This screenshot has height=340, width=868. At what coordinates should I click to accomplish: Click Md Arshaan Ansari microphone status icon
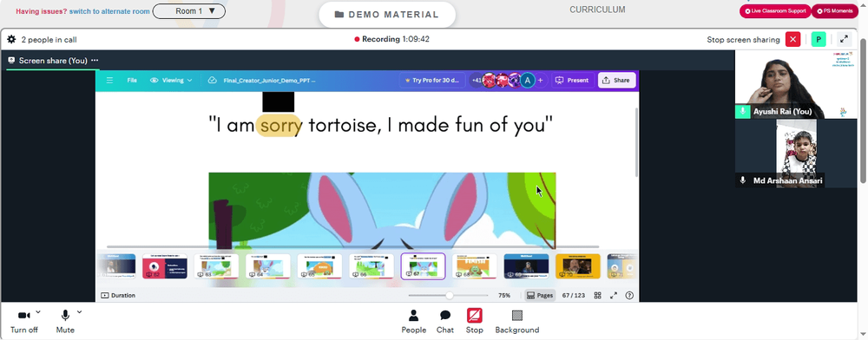742,180
